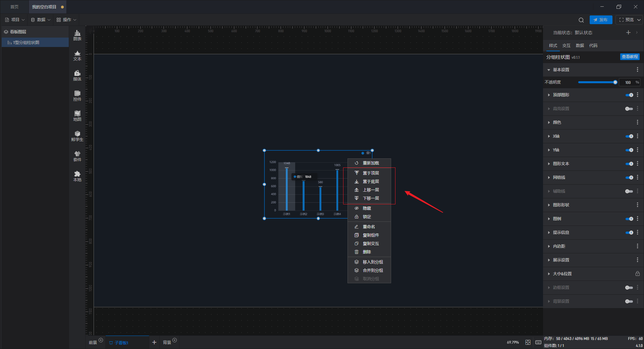Open more options for 基本设置

(x=637, y=69)
